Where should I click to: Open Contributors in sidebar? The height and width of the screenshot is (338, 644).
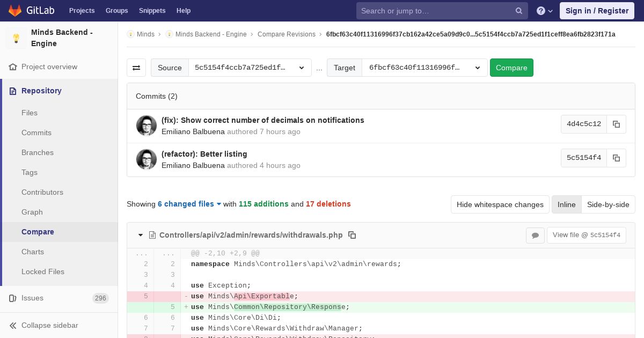coord(42,192)
